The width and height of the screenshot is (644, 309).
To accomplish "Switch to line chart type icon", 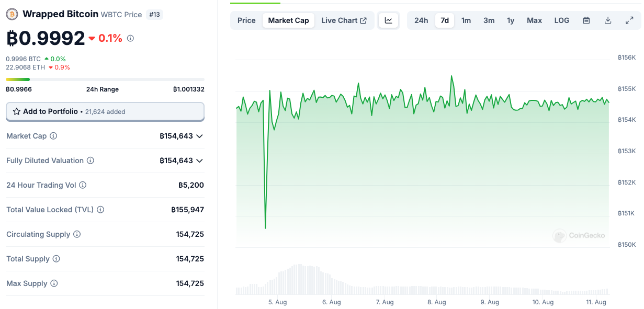I will pos(389,20).
